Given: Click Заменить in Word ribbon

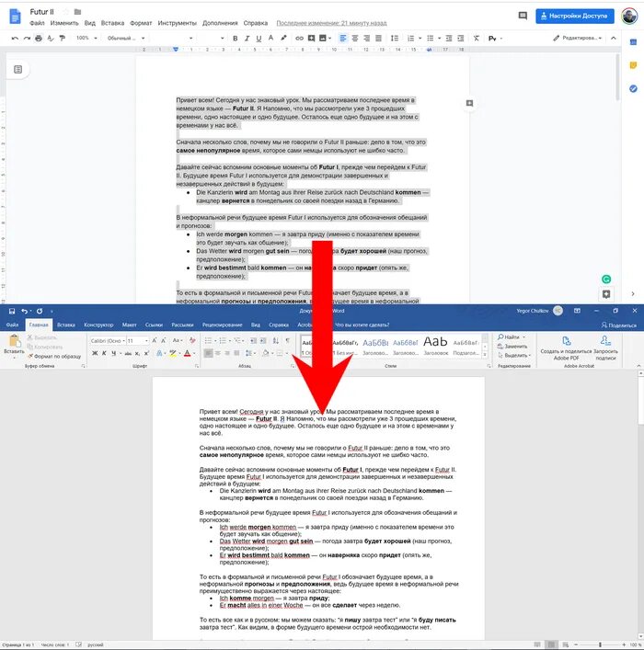Looking at the screenshot, I should [x=512, y=346].
